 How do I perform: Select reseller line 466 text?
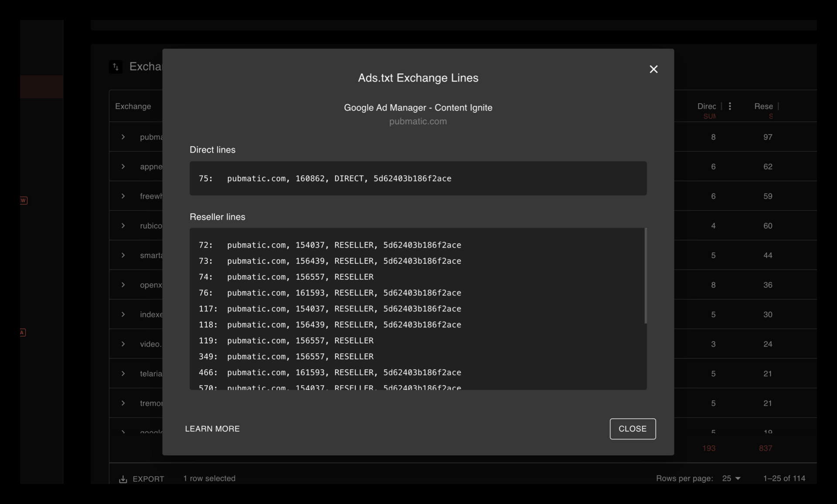pos(330,372)
